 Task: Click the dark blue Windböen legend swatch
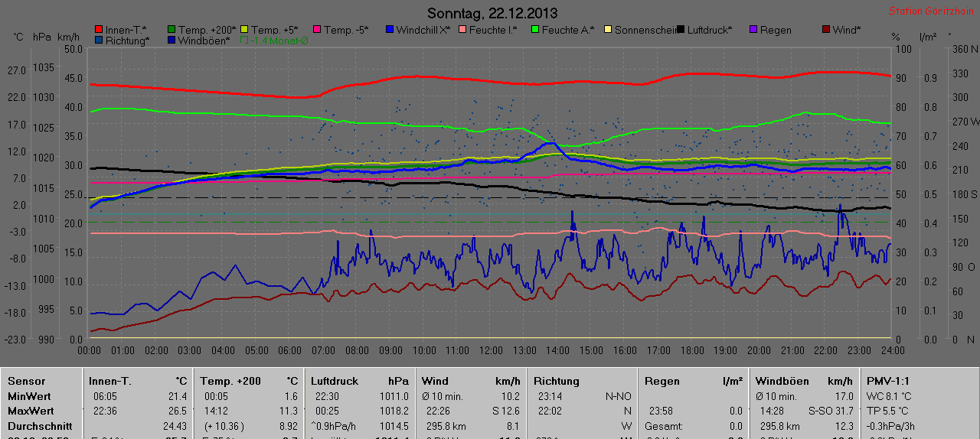pyautogui.click(x=171, y=41)
